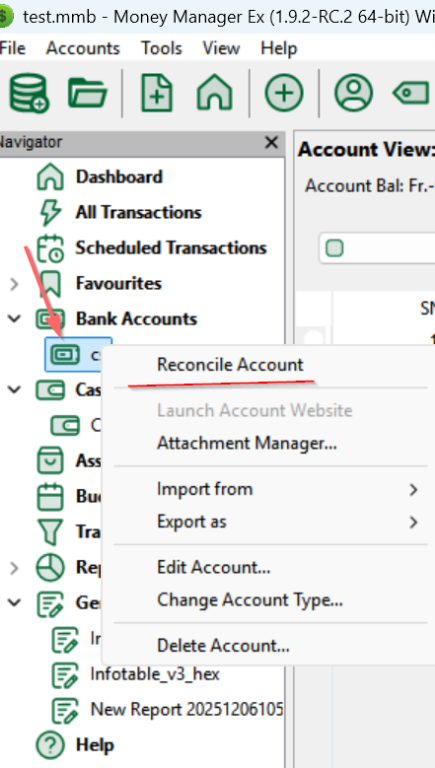The width and height of the screenshot is (435, 768).
Task: Select Scheduled Transactions in the Navigator
Action: (x=171, y=248)
